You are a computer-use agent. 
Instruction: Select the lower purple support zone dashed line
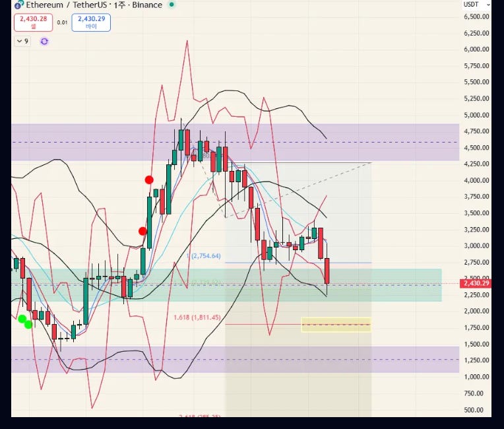[x=236, y=360]
